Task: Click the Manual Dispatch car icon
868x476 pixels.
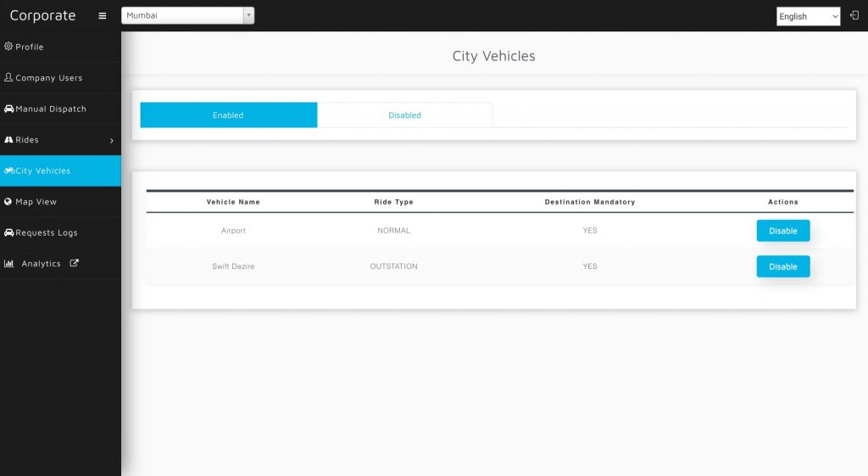Action: tap(8, 109)
